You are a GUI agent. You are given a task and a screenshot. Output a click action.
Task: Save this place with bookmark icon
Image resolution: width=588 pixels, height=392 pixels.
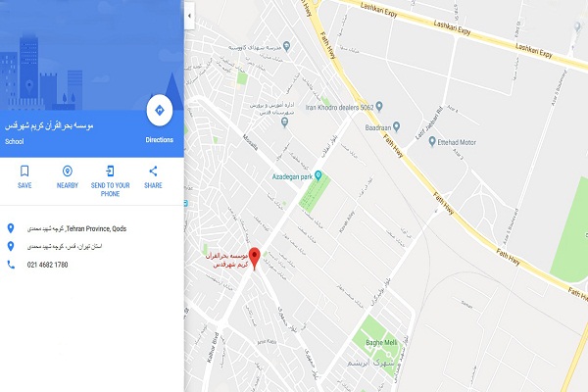pos(24,171)
